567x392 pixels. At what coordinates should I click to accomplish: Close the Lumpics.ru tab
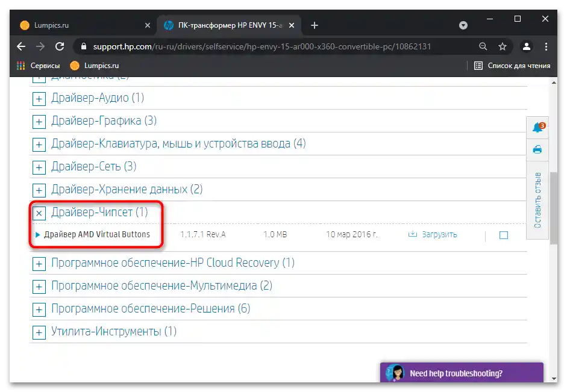148,25
